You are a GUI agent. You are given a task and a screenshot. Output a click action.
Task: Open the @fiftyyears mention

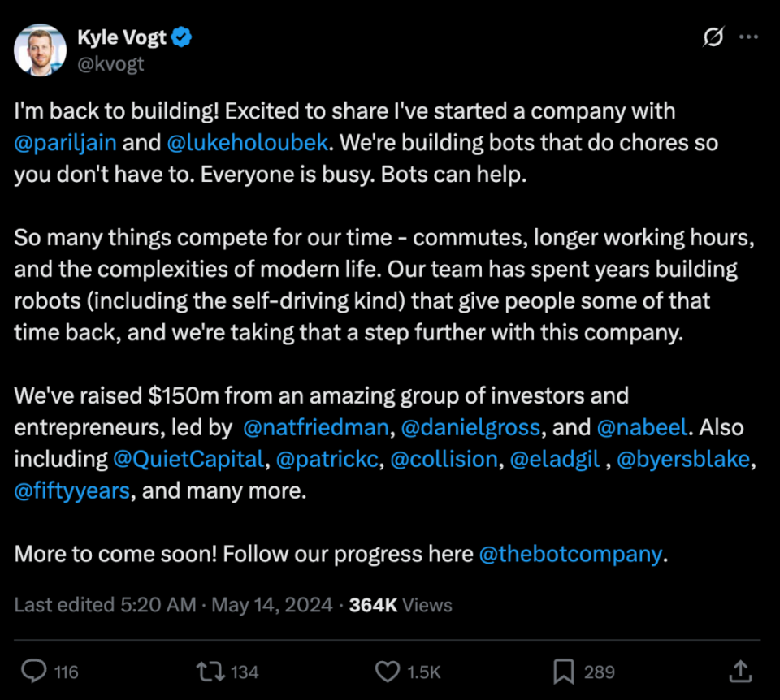(71, 490)
